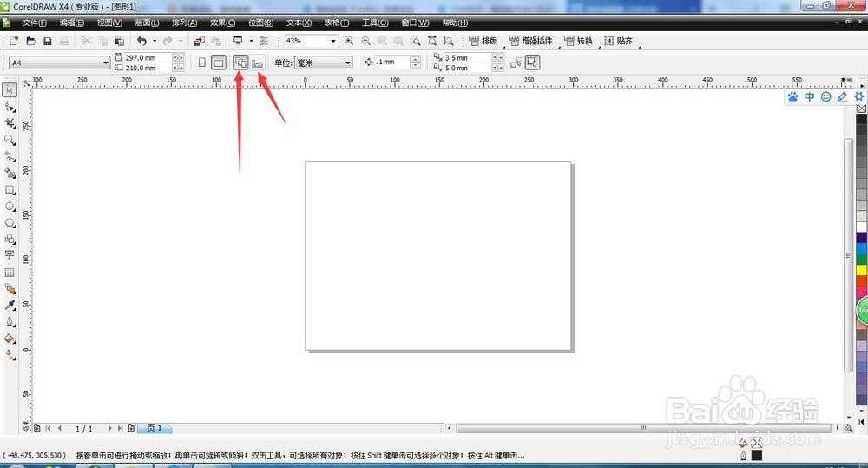Image resolution: width=868 pixels, height=468 pixels.
Task: Expand the undo history arrow
Action: point(155,41)
